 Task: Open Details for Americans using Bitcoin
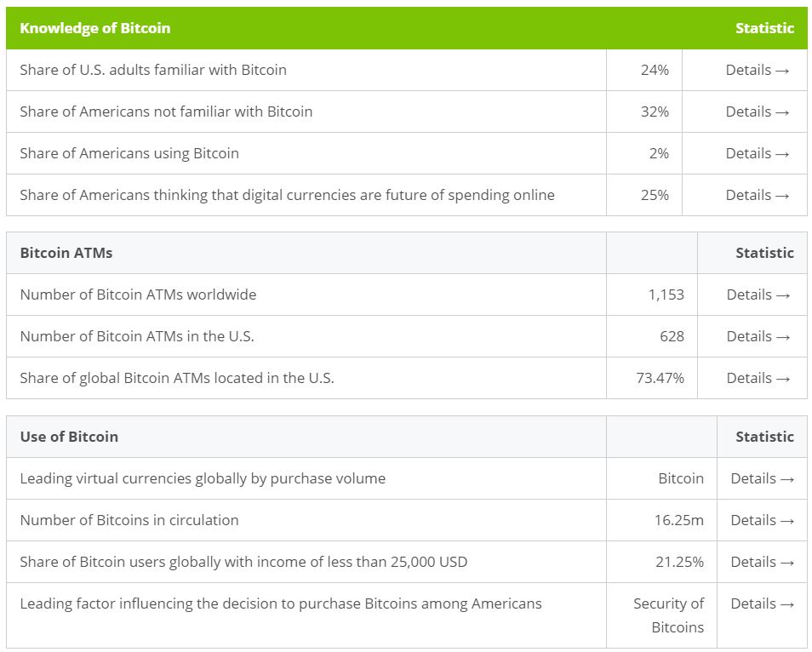(757, 153)
